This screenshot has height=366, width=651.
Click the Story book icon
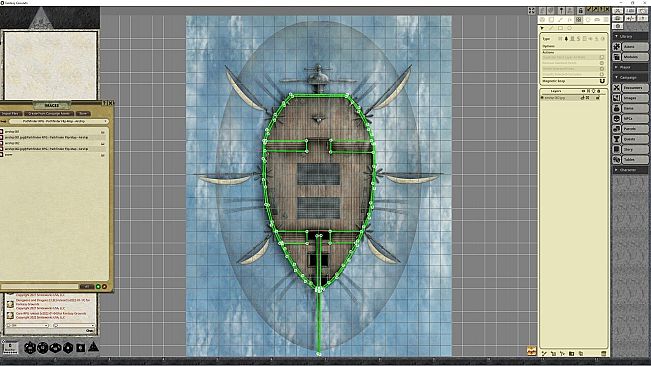[617, 149]
